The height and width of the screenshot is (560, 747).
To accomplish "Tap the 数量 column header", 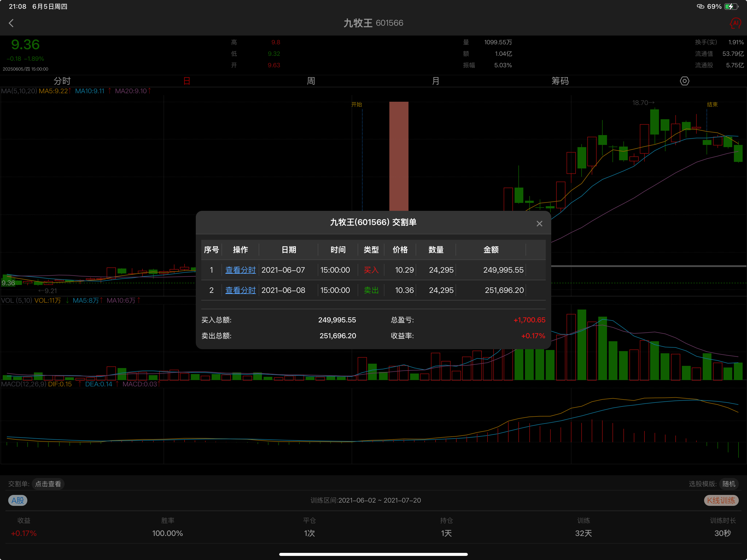I will click(x=436, y=250).
